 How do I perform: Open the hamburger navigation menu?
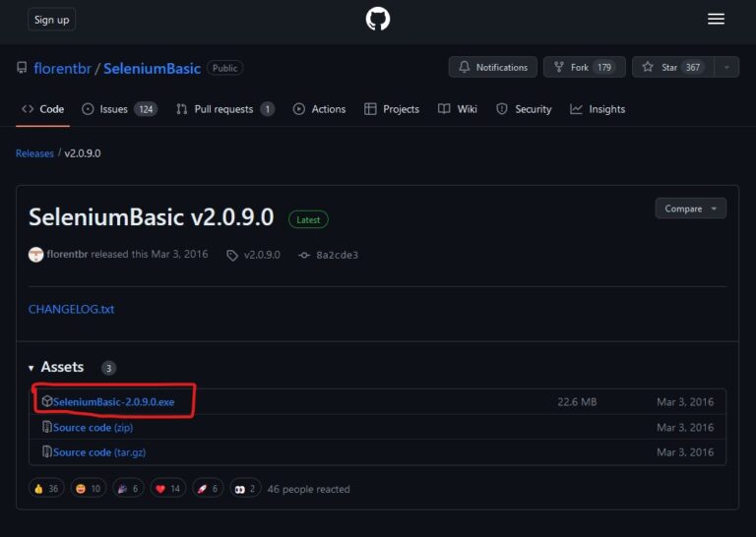pyautogui.click(x=716, y=19)
